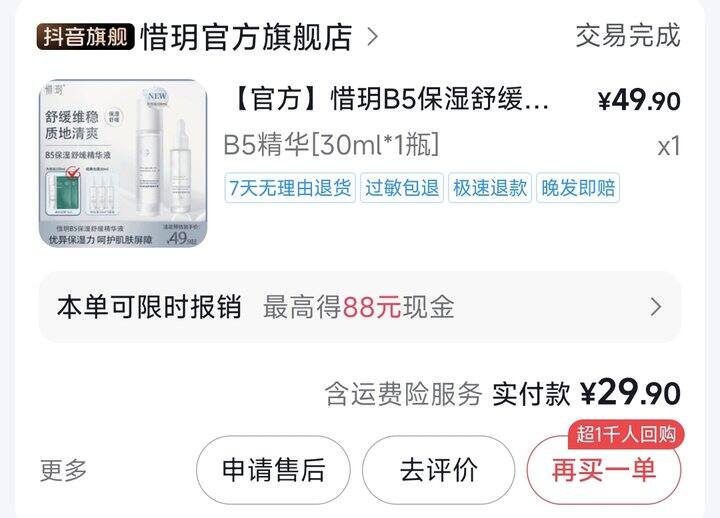The height and width of the screenshot is (518, 720).
Task: Click the 再买一单 button
Action: click(x=604, y=470)
